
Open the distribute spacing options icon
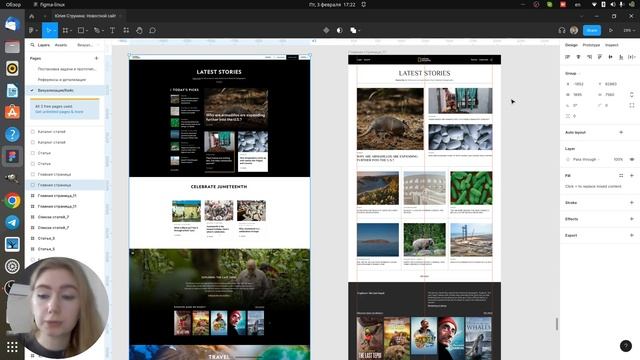point(632,57)
